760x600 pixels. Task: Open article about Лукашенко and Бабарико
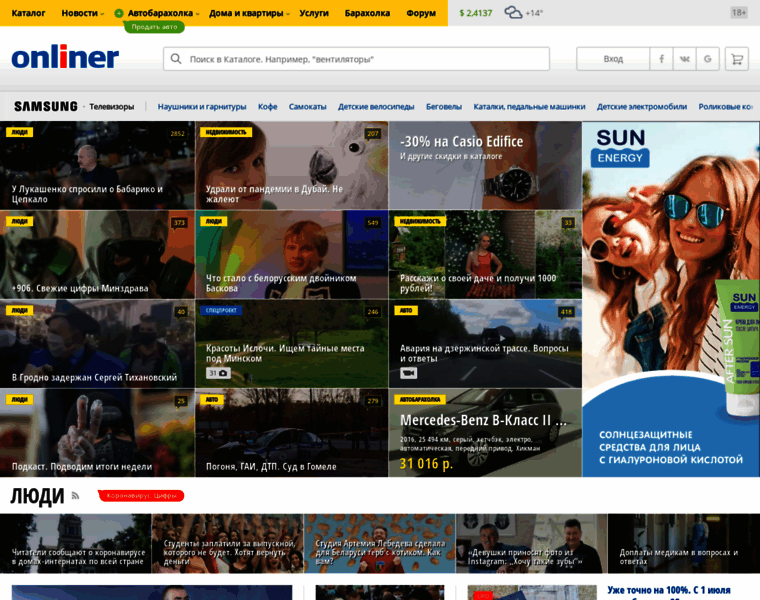[97, 166]
